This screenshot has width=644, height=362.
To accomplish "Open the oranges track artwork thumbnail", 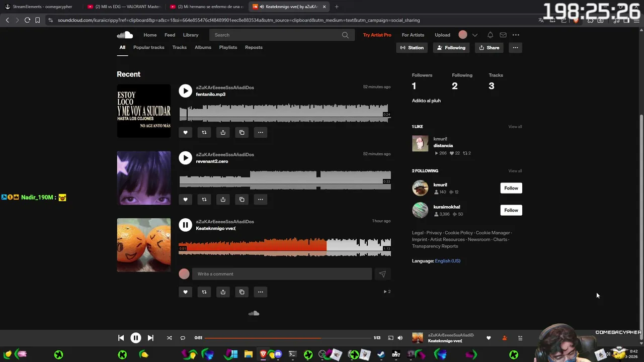I will (x=144, y=245).
